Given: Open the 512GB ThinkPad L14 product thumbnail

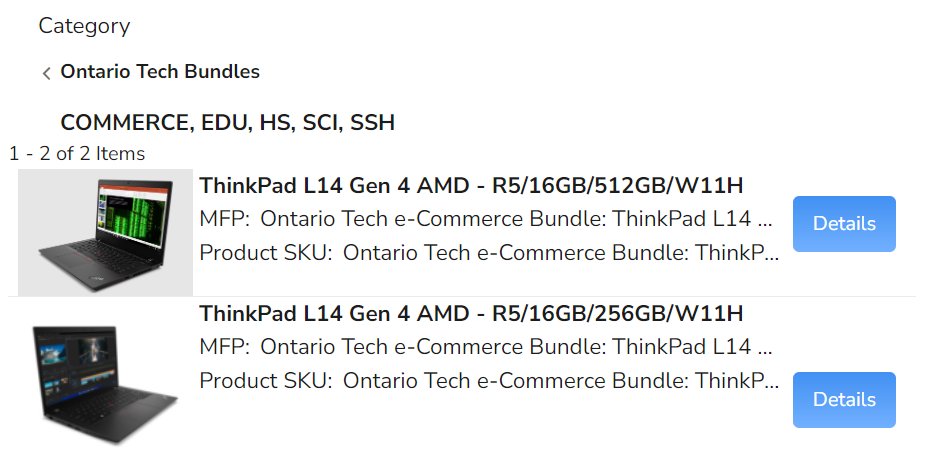Looking at the screenshot, I should coord(105,232).
